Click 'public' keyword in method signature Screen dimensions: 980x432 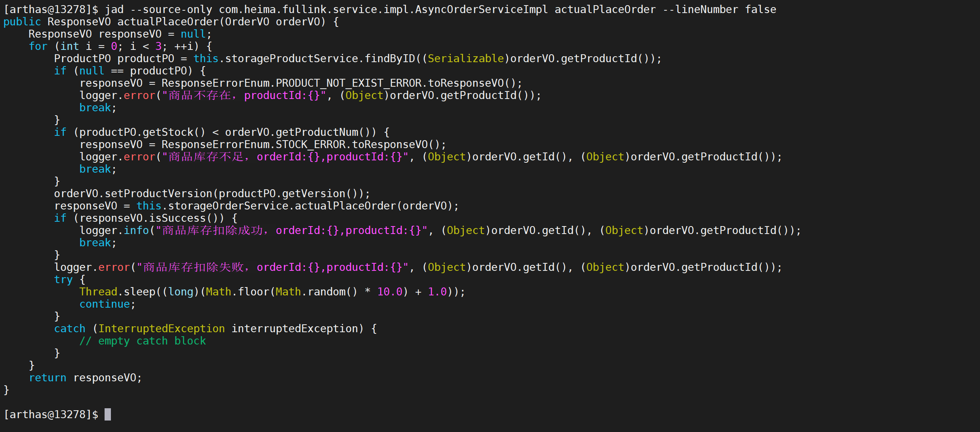[22, 22]
